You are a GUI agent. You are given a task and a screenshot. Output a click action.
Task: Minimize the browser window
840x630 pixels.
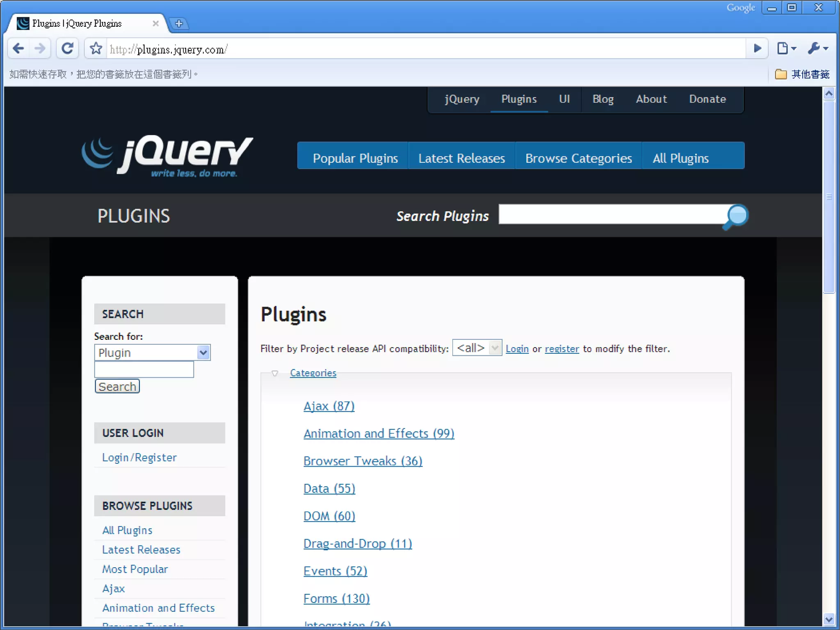772,8
